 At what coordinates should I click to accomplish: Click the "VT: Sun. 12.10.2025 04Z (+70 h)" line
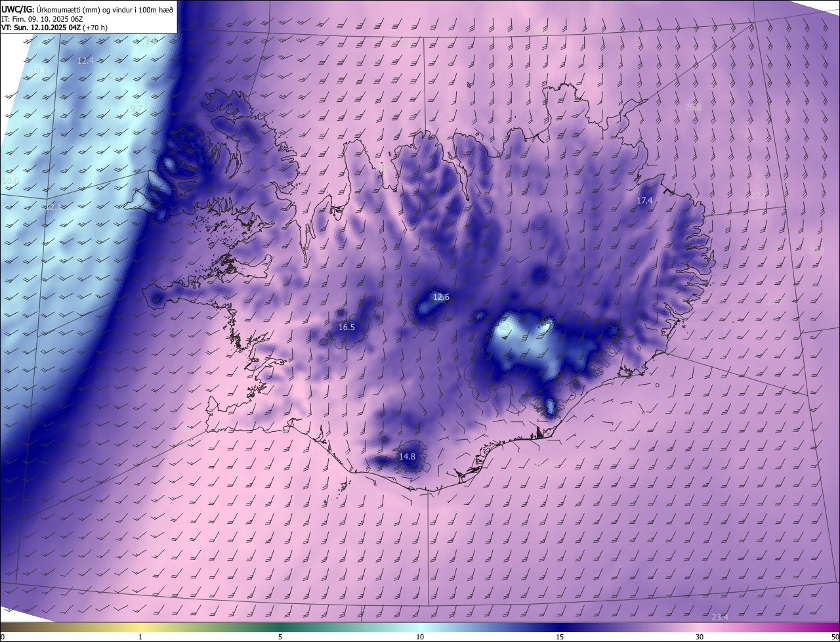coord(54,28)
